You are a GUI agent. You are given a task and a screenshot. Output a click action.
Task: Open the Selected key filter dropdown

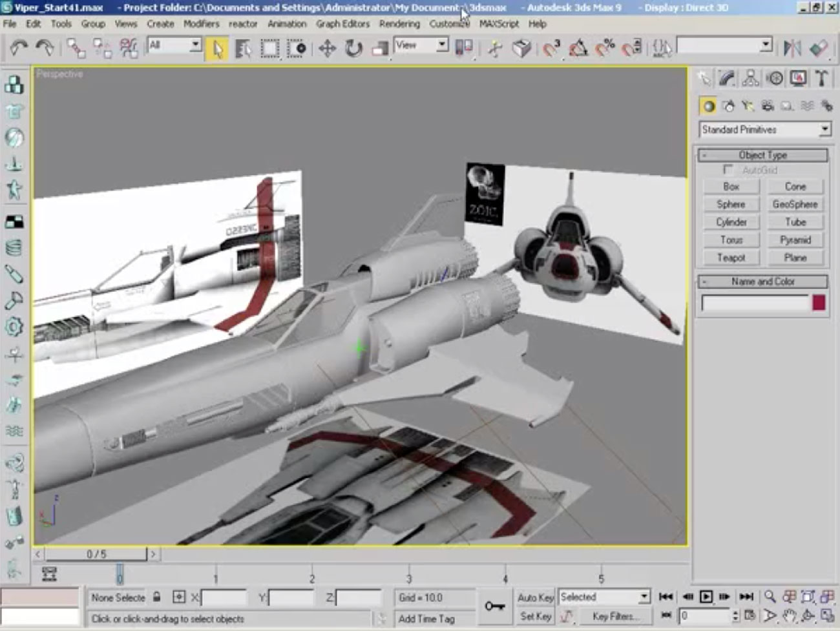[x=604, y=597]
